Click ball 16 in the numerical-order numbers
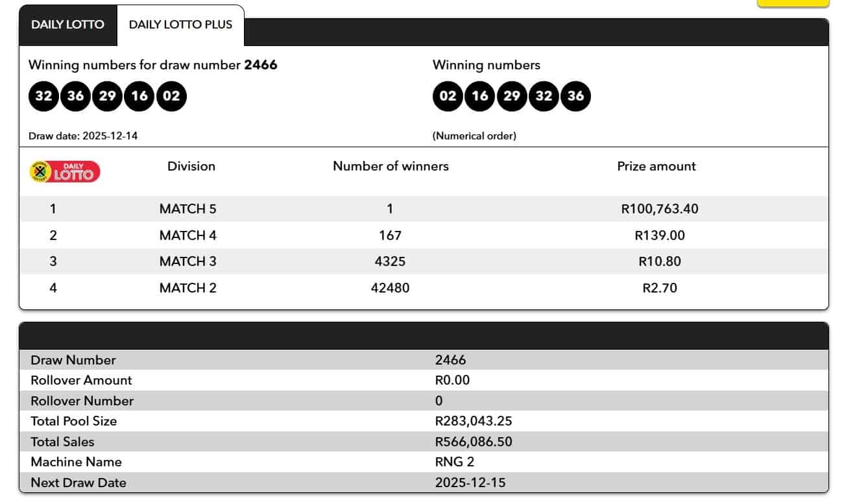Screen dimensions: 844x504 (x=479, y=96)
